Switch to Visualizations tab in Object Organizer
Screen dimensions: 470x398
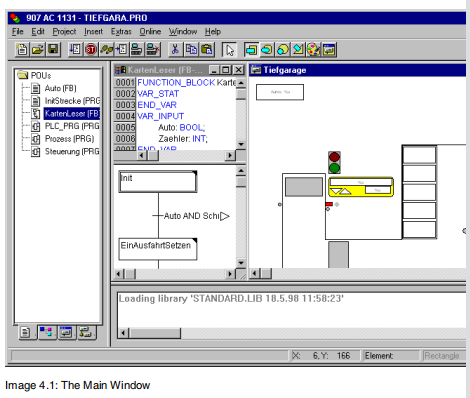point(66,332)
